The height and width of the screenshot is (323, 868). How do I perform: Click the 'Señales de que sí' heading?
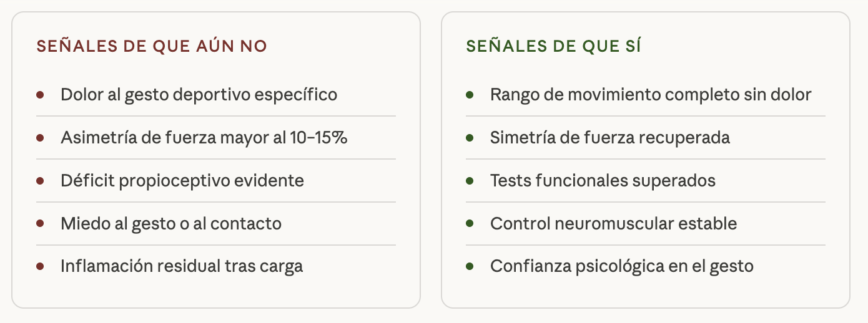pos(553,47)
